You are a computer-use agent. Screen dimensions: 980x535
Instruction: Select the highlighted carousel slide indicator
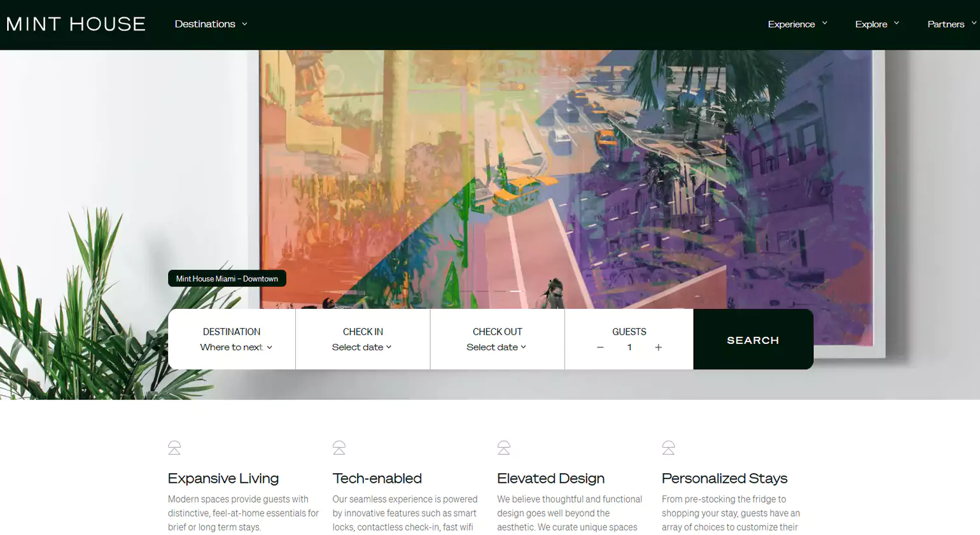click(x=516, y=291)
